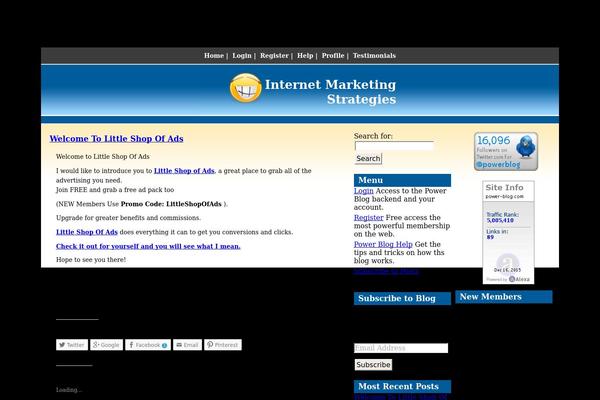
Task: Focus the Search for text field
Action: coord(394,146)
